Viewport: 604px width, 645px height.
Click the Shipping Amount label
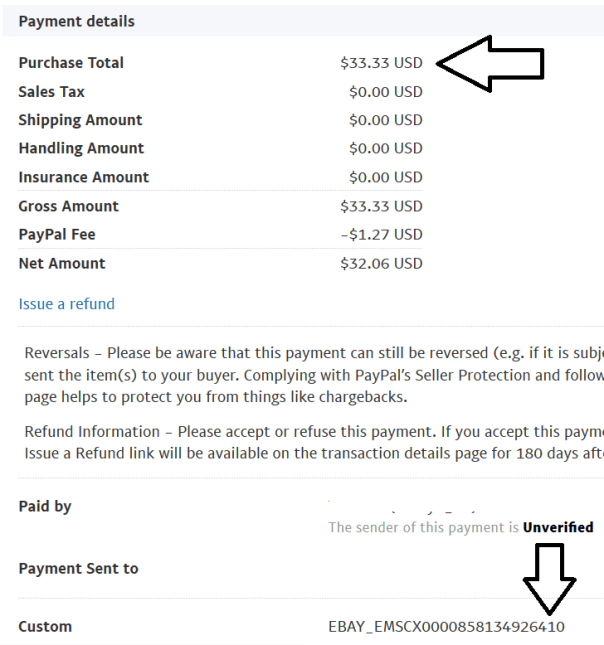[80, 120]
